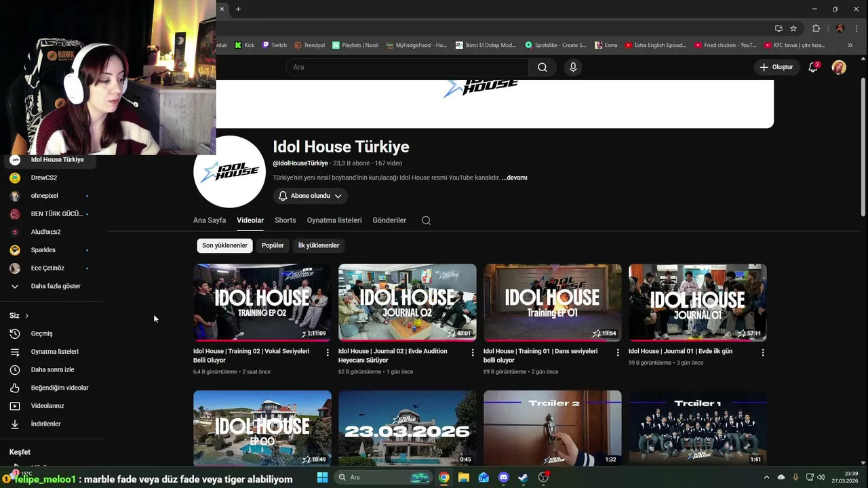This screenshot has height=488, width=868.
Task: Open Daha sonra izle watch later
Action: point(51,369)
